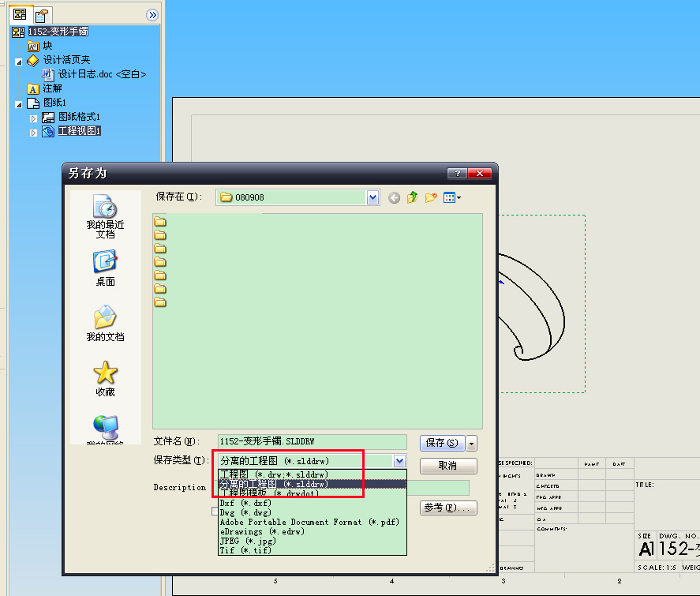Choose 工程图 (*.drw;*.slddrw) file type

pos(312,474)
